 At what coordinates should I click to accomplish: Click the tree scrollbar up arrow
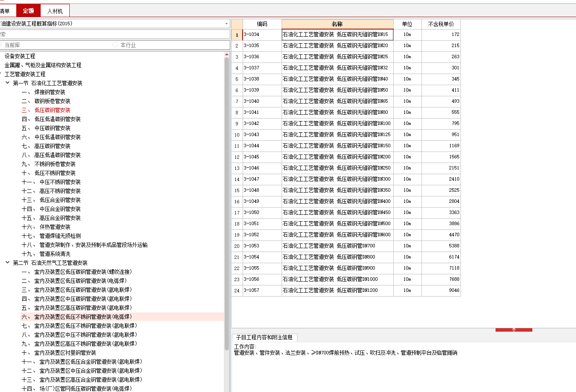coord(227,54)
